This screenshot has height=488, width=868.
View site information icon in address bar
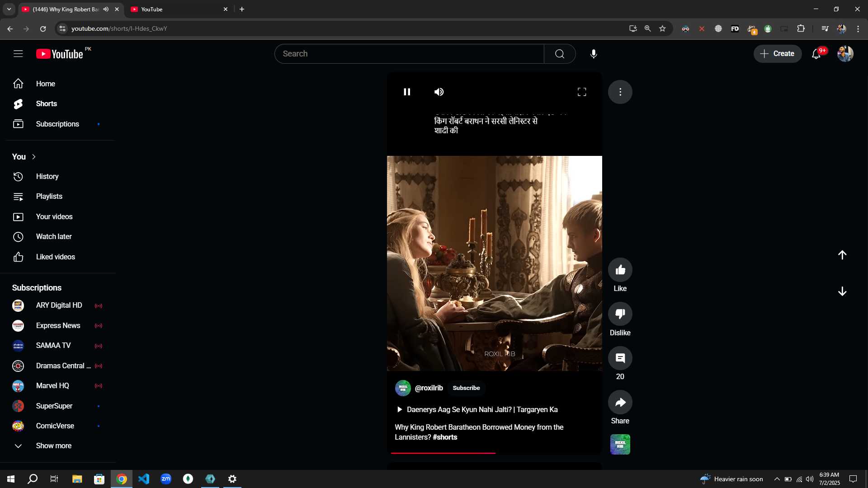click(62, 28)
